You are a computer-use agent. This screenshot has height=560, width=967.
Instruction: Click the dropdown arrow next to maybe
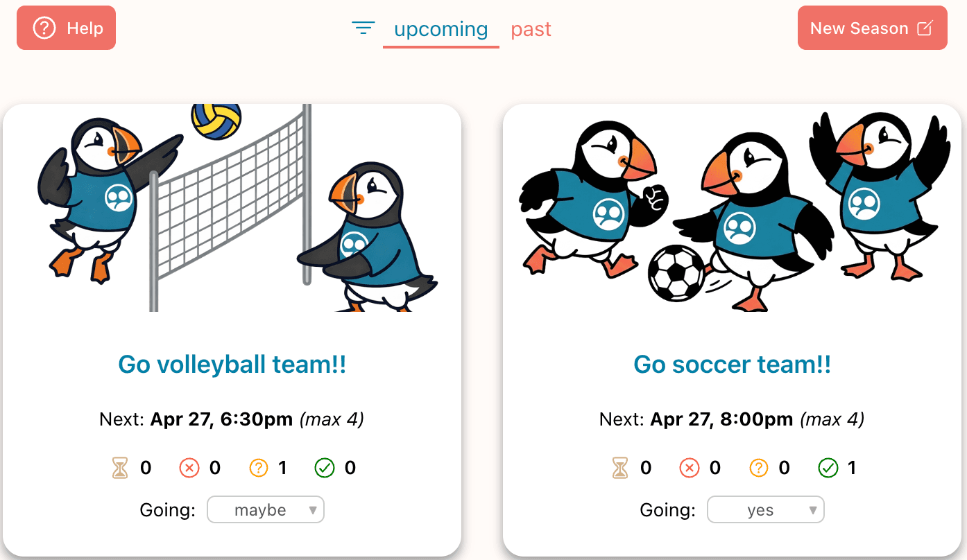pyautogui.click(x=314, y=510)
